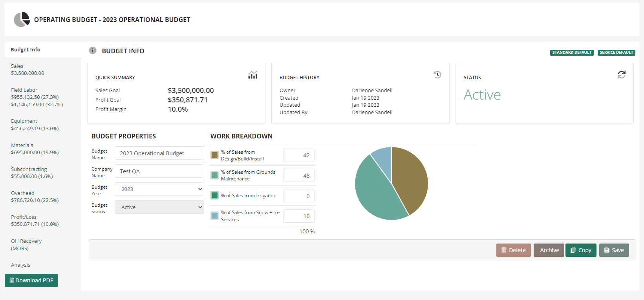
Task: Click the Irrigation percent field
Action: [x=299, y=196]
